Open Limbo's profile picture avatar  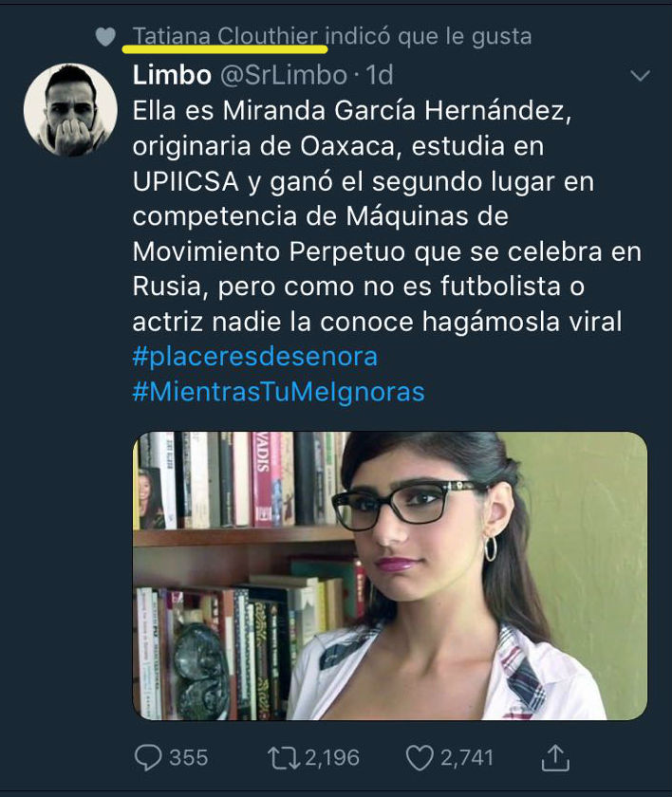tap(70, 110)
